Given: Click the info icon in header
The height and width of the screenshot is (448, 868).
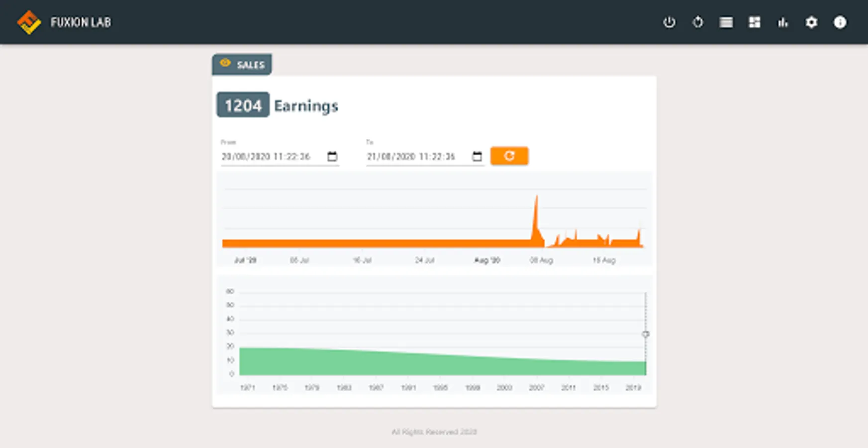Looking at the screenshot, I should tap(840, 22).
